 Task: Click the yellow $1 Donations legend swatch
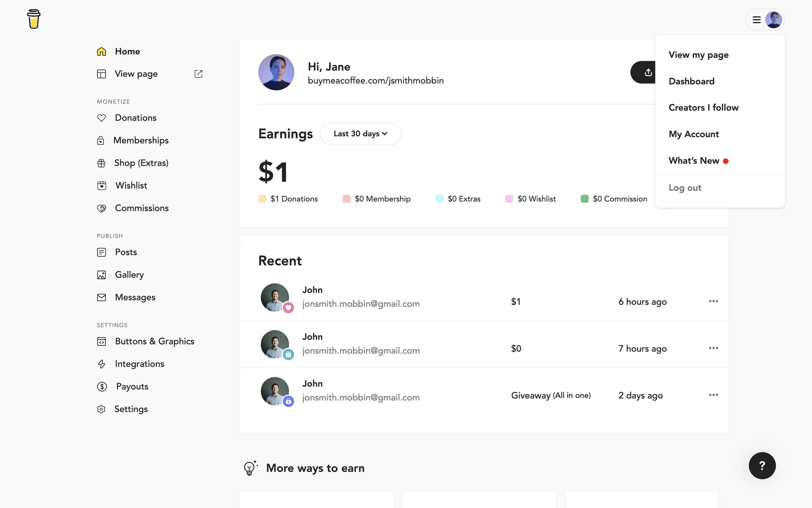coord(262,199)
